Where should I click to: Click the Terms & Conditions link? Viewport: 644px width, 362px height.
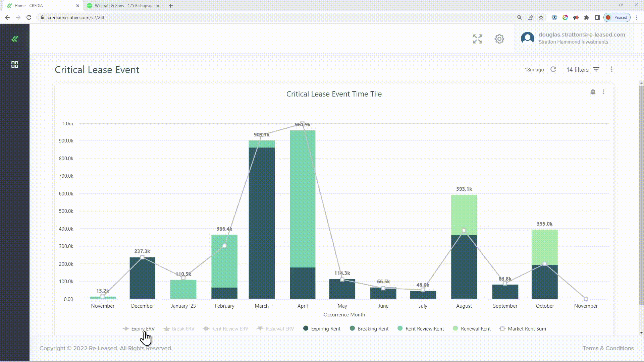tap(608, 348)
